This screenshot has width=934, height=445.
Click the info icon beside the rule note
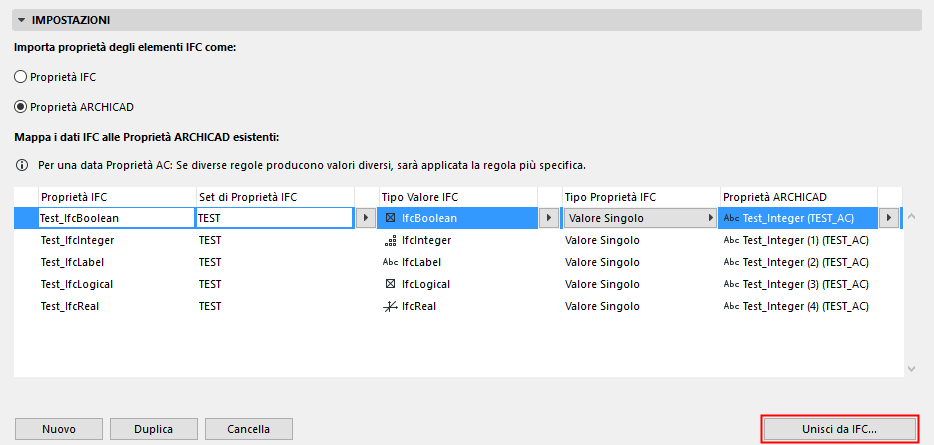(x=22, y=164)
